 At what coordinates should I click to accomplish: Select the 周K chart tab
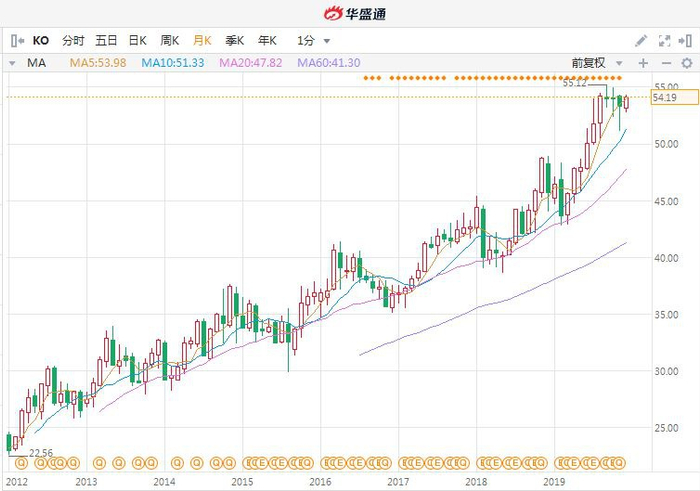(170, 41)
